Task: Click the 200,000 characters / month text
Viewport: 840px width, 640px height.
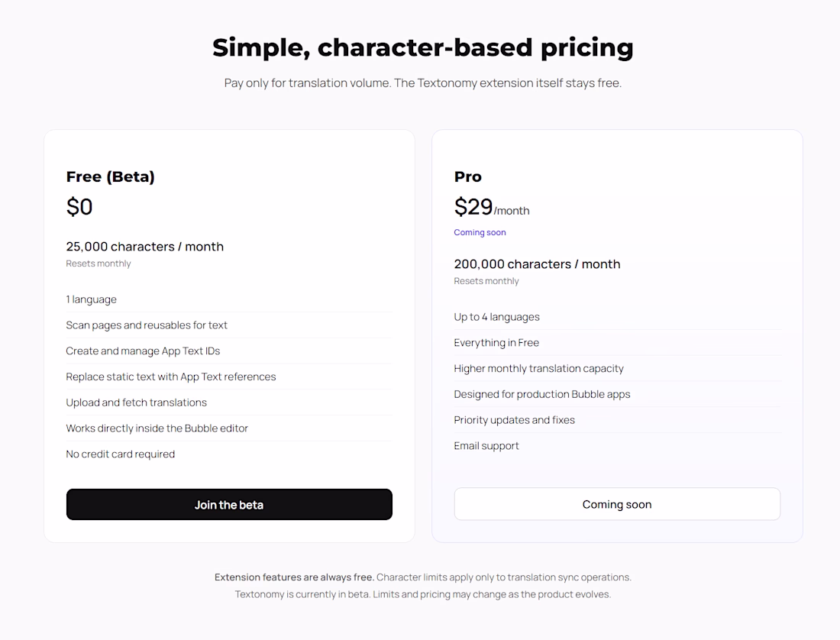Action: [x=537, y=264]
